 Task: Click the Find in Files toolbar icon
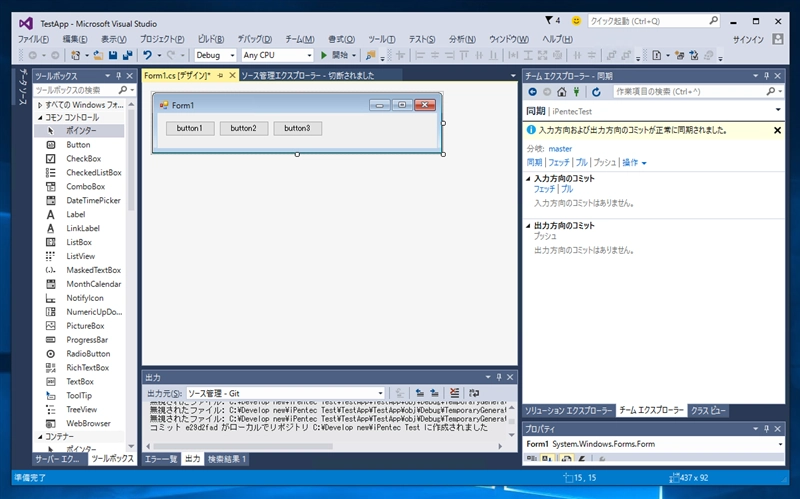tap(371, 55)
